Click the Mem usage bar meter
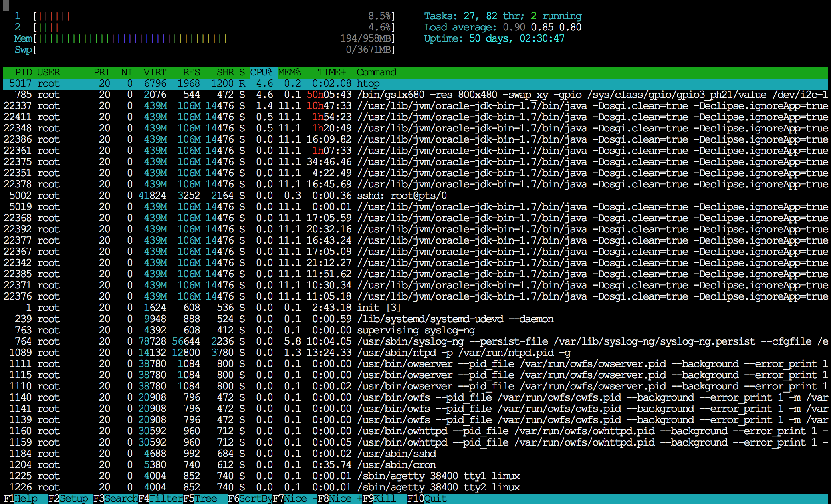The image size is (831, 504). pyautogui.click(x=132, y=38)
